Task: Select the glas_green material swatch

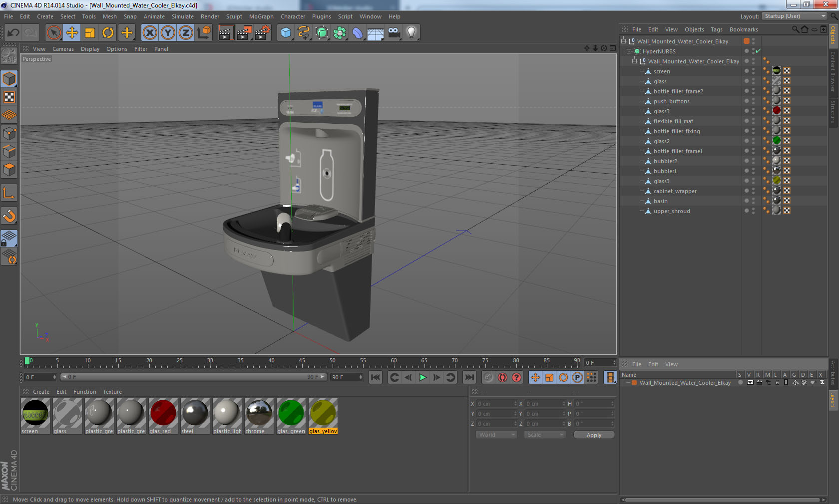Action: 291,416
